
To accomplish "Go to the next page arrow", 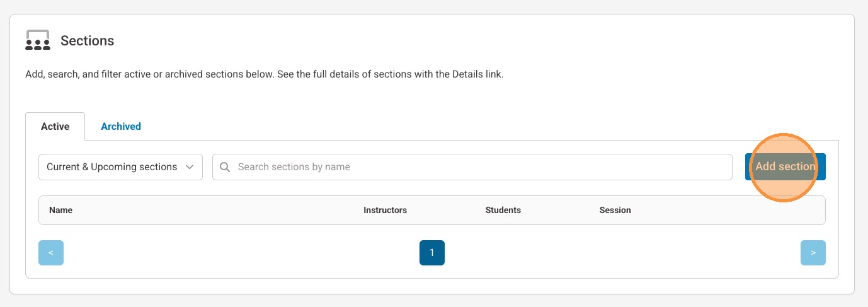I will (813, 253).
